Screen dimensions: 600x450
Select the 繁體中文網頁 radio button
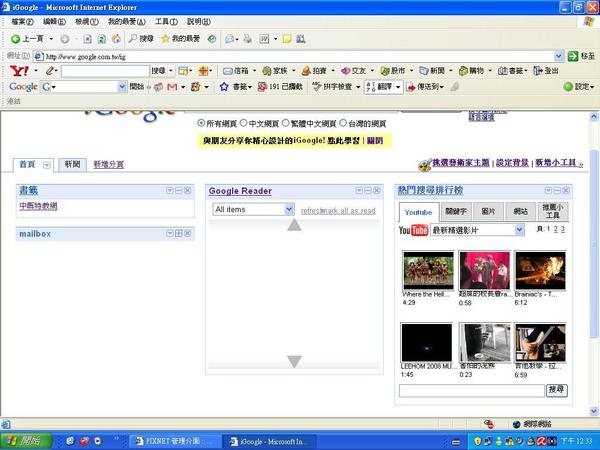point(285,123)
